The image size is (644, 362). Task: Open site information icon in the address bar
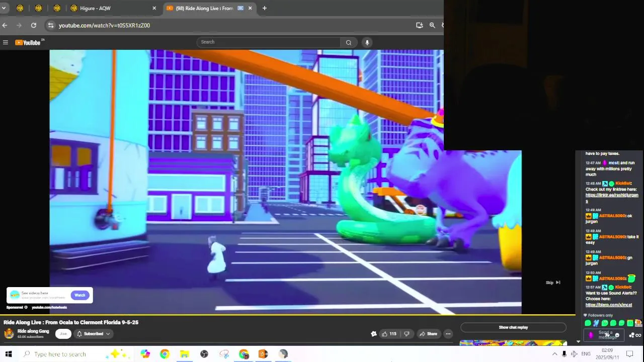tap(50, 25)
